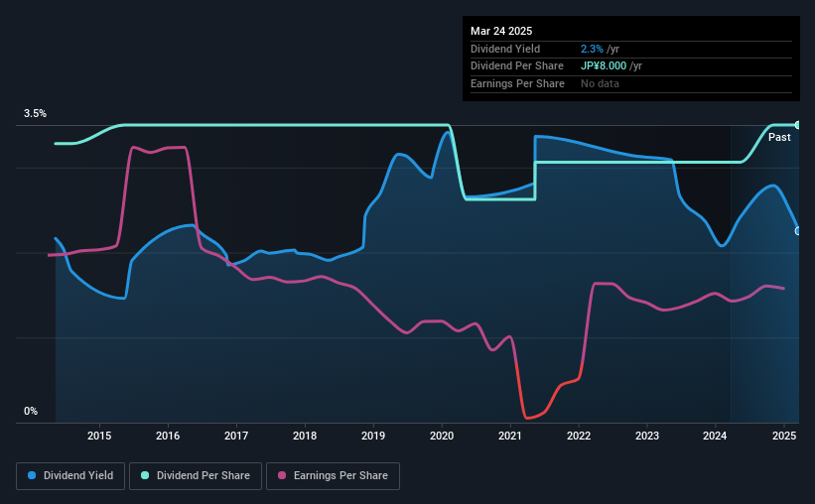Click the Mar 24 2025 tooltip date

[501, 31]
